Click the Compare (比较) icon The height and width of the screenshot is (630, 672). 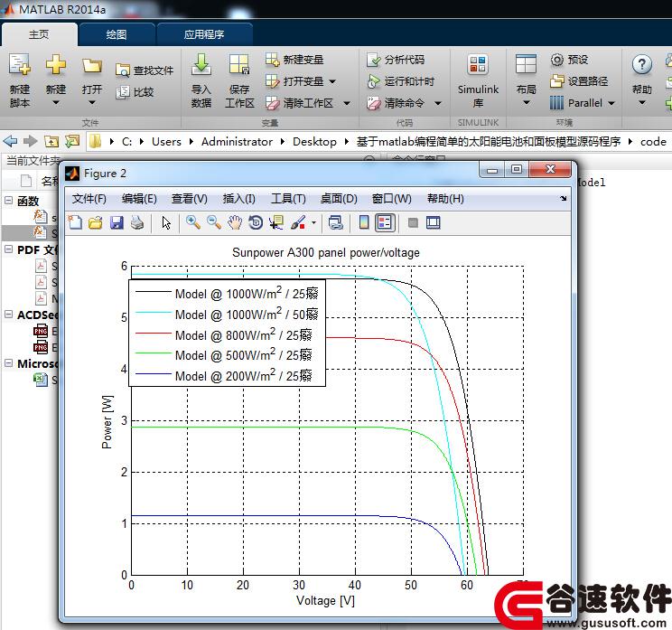pyautogui.click(x=123, y=92)
